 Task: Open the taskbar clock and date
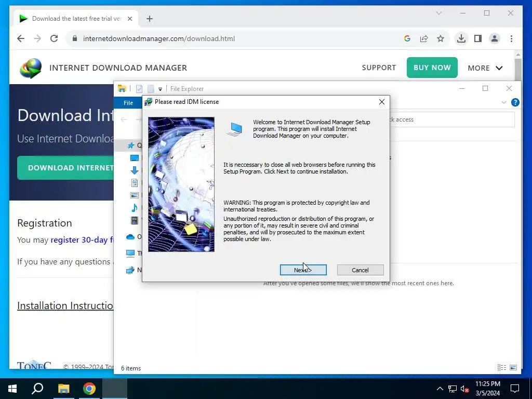pyautogui.click(x=487, y=389)
